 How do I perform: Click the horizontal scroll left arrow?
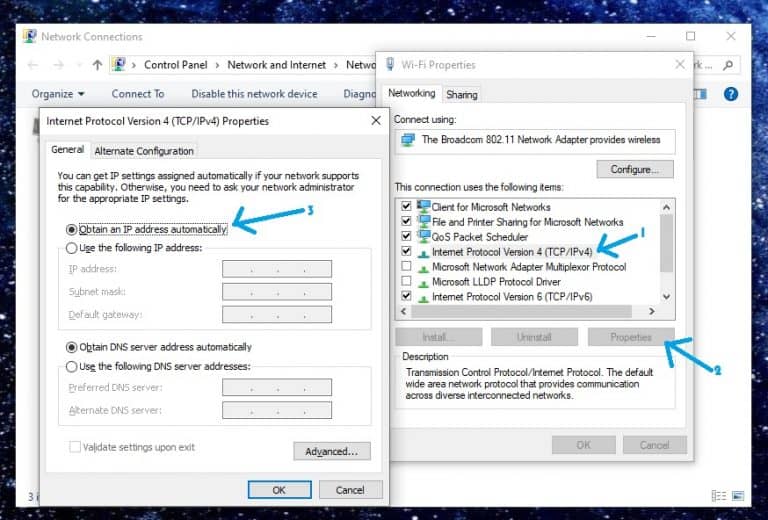coord(403,311)
